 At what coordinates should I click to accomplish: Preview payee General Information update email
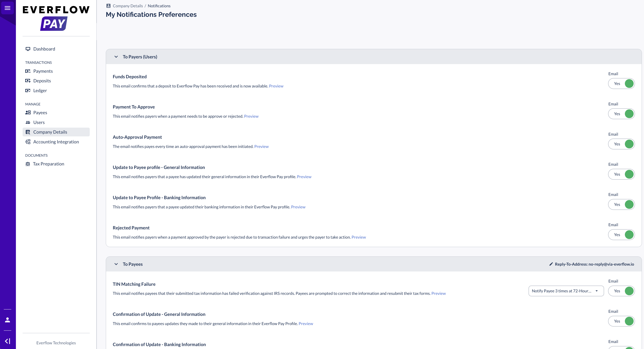click(304, 177)
